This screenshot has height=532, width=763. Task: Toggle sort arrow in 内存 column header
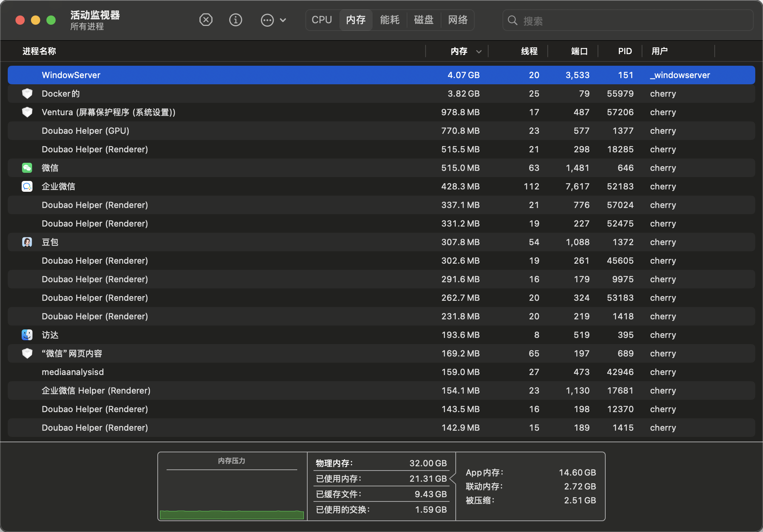click(x=479, y=51)
